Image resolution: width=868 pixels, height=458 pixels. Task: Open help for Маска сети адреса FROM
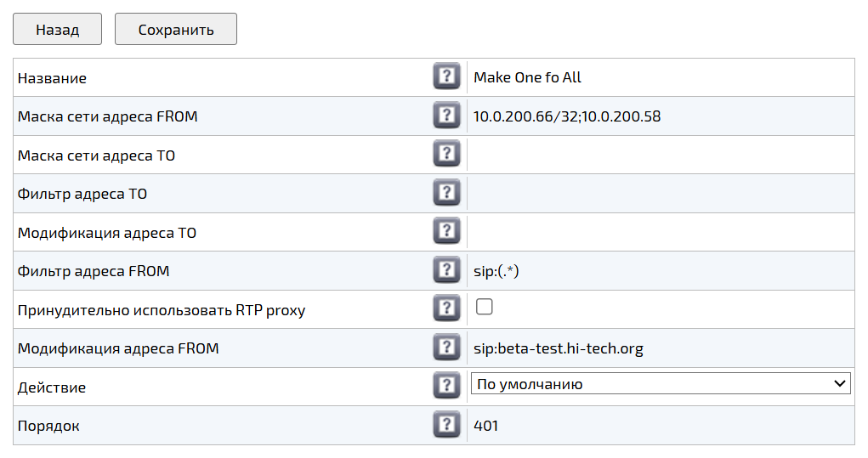click(x=446, y=116)
